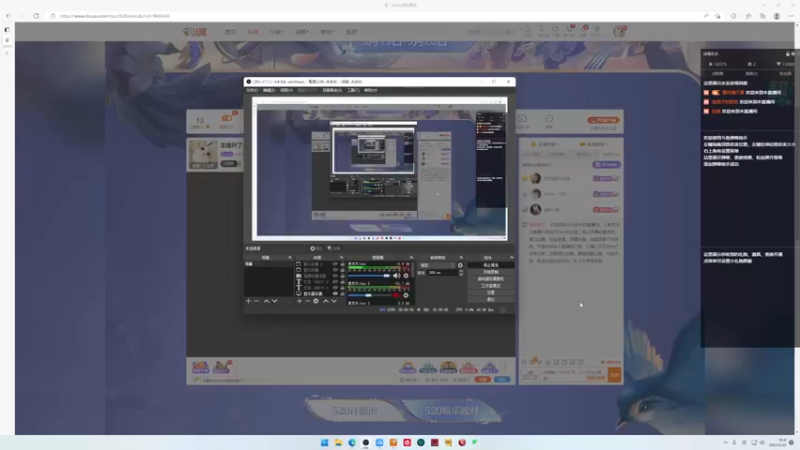Pop out Sources dock via header icon
Screen dimensions: 800x450
pos(342,257)
